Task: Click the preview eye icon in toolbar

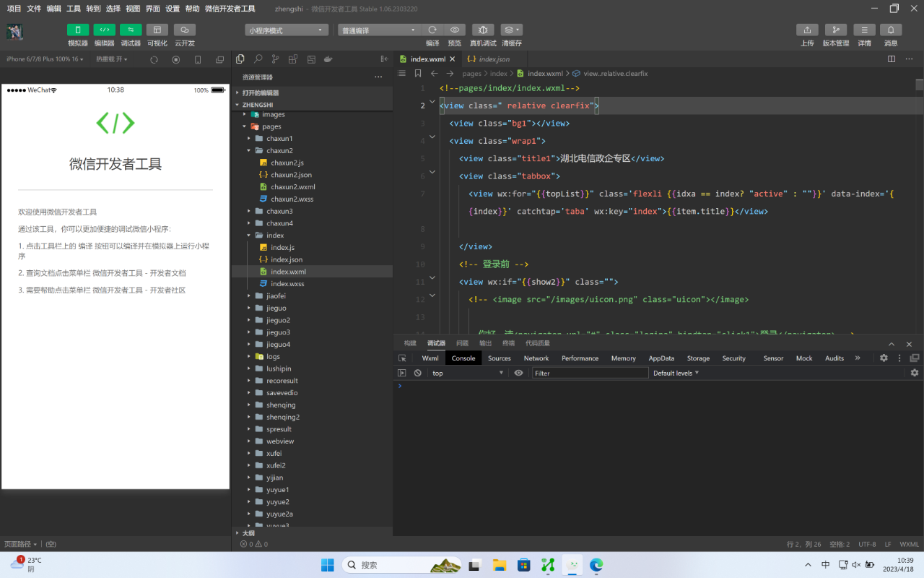Action: click(x=455, y=30)
